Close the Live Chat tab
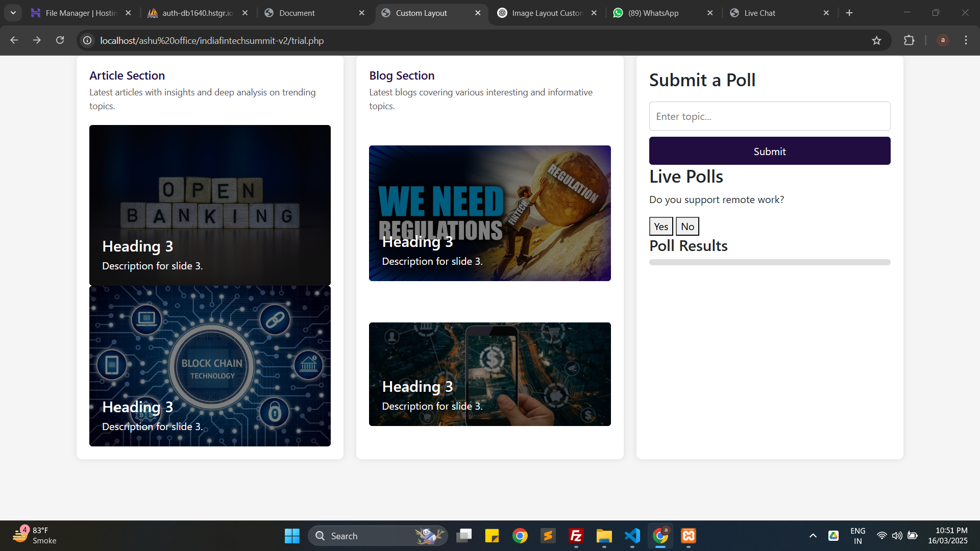 tap(826, 13)
